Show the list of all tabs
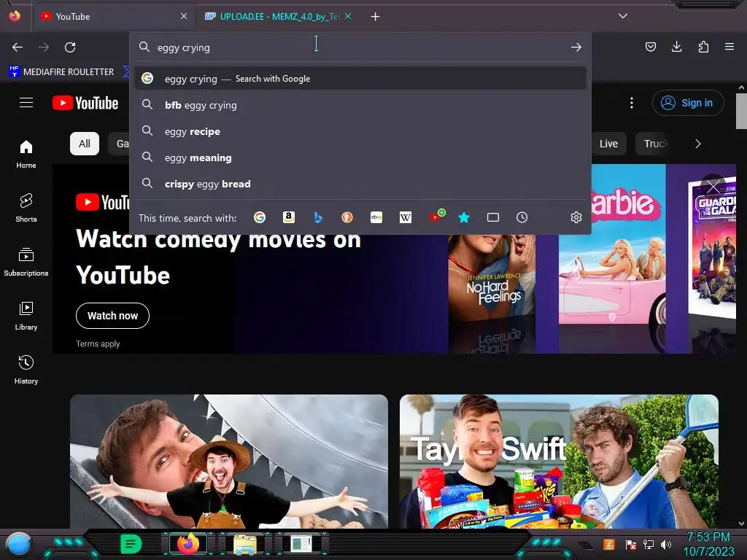 [x=623, y=16]
